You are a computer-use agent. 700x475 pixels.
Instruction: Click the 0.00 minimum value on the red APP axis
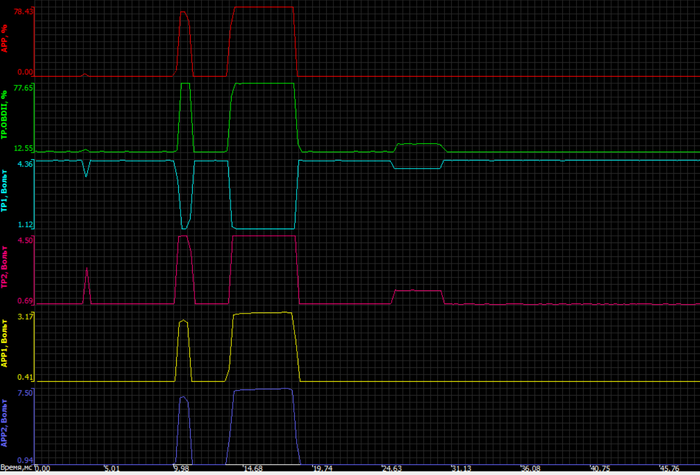point(25,72)
